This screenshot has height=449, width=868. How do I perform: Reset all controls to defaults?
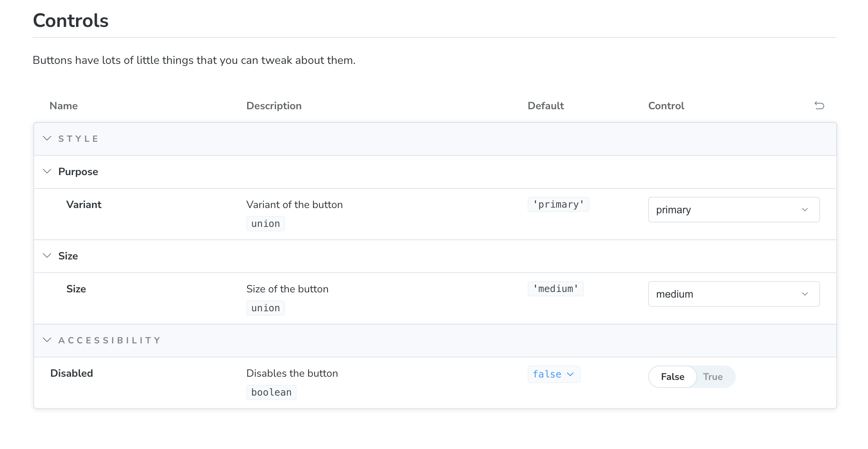(820, 106)
